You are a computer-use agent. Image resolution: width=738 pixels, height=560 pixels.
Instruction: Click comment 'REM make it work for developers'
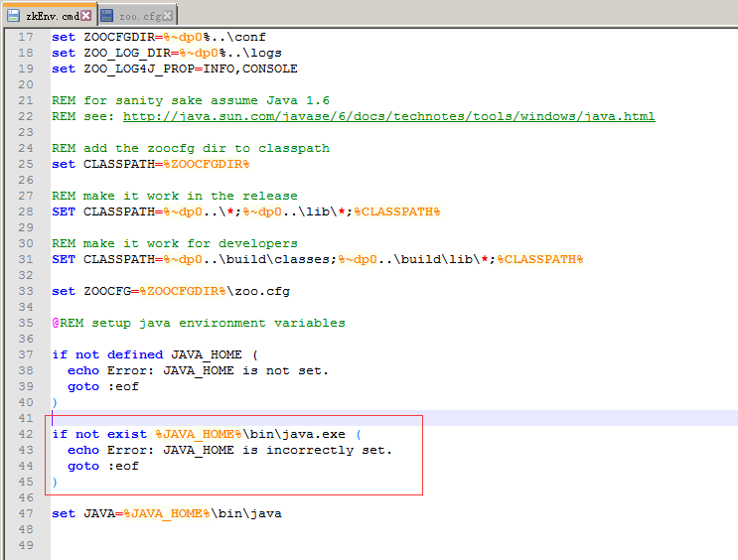[175, 243]
